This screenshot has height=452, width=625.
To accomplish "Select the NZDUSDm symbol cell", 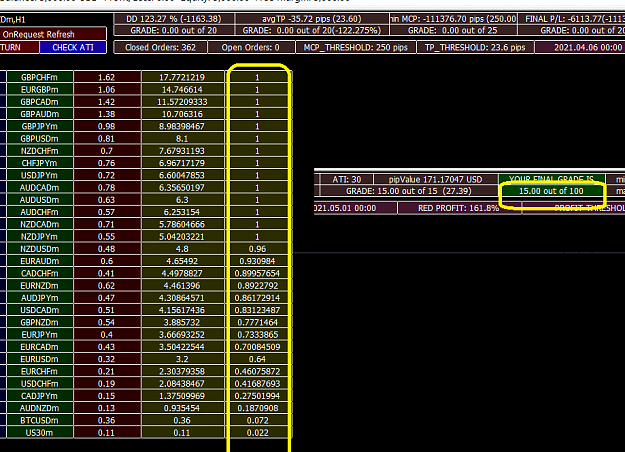I will coord(40,249).
